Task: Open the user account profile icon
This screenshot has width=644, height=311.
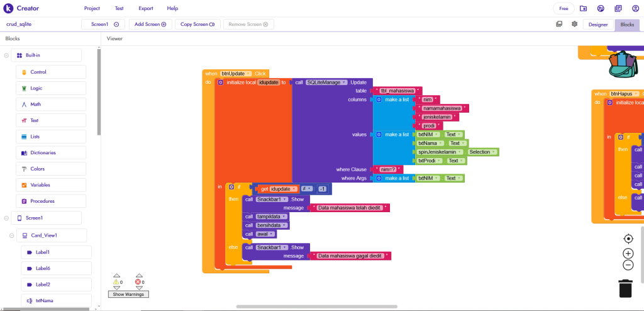Action: (x=636, y=8)
